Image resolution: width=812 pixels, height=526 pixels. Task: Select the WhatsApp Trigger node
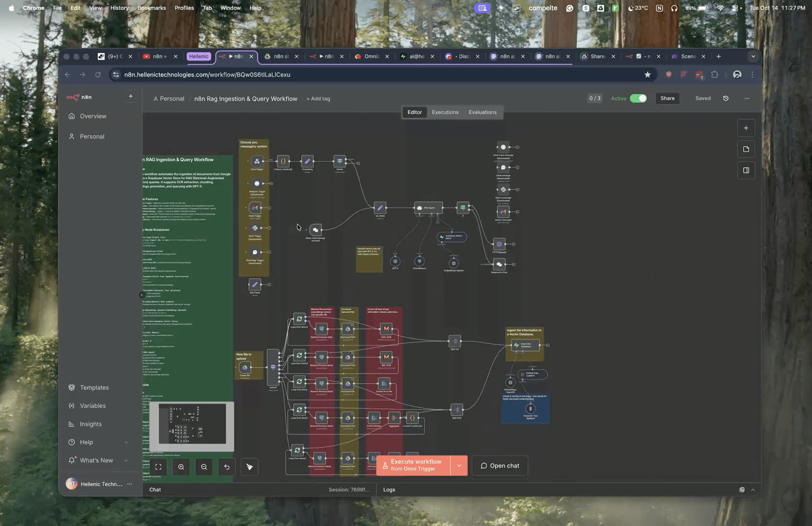coord(255,252)
